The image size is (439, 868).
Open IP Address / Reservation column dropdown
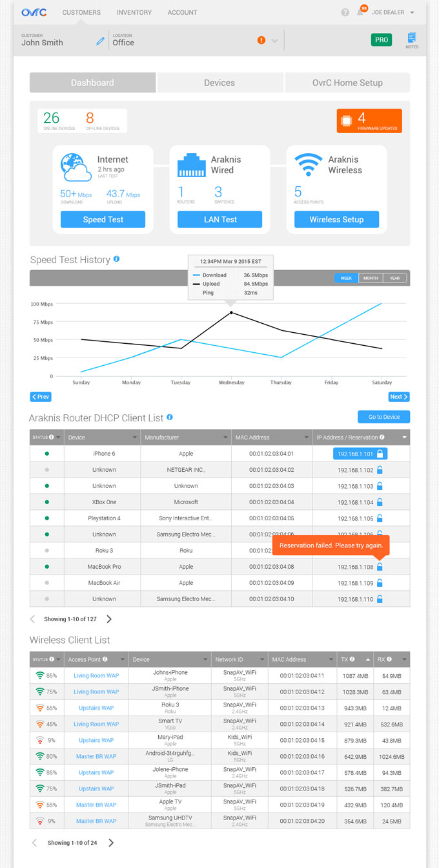(404, 438)
